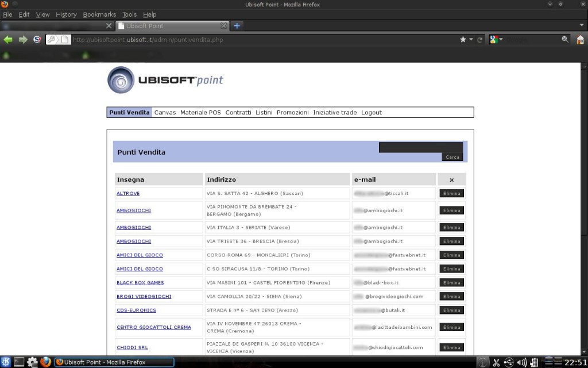
Task: Open the View menu
Action: [x=42, y=14]
